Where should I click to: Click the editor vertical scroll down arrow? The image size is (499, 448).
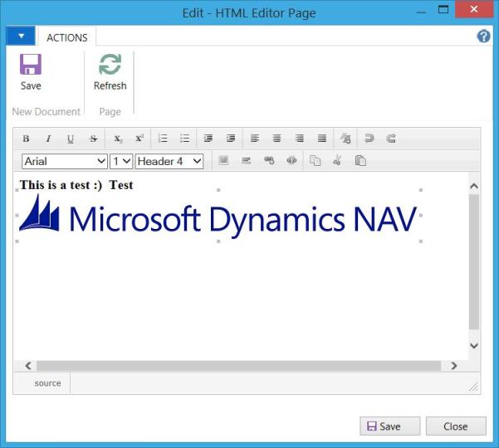(x=474, y=346)
